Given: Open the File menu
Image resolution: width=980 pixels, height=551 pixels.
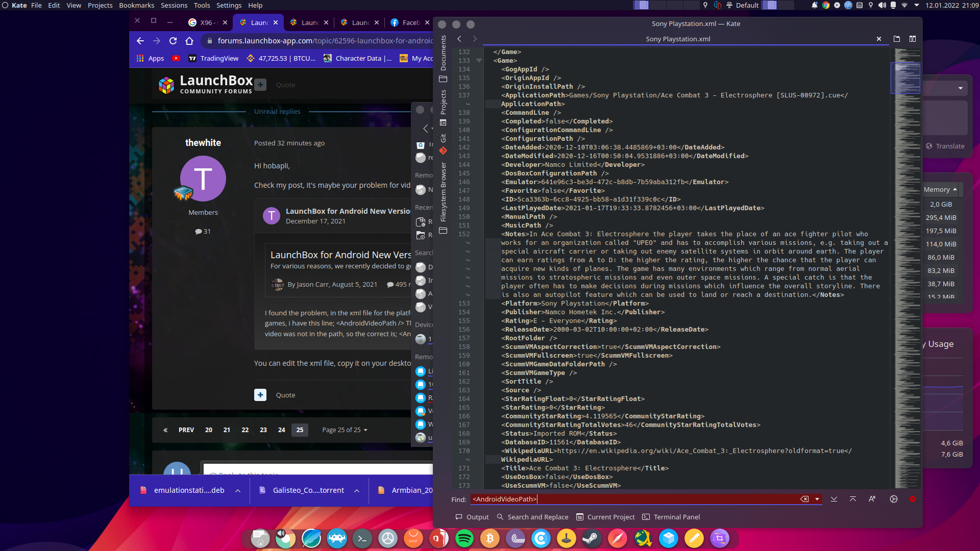Looking at the screenshot, I should pyautogui.click(x=36, y=5).
